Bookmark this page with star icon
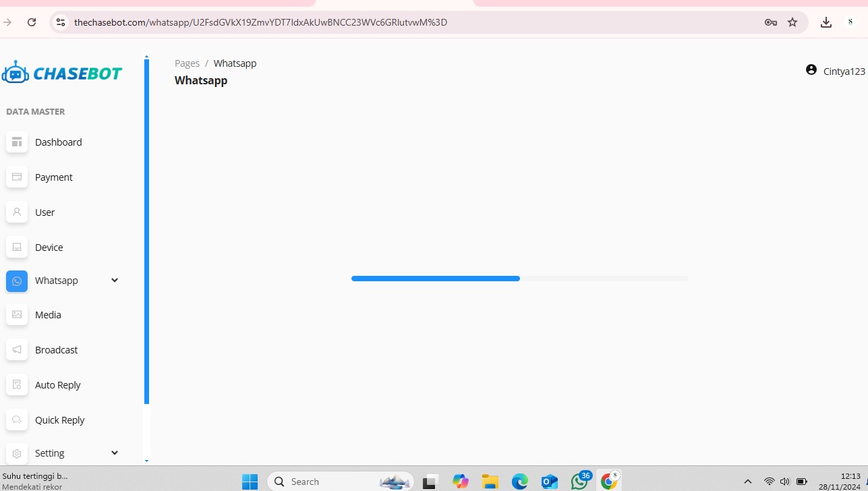 tap(792, 22)
